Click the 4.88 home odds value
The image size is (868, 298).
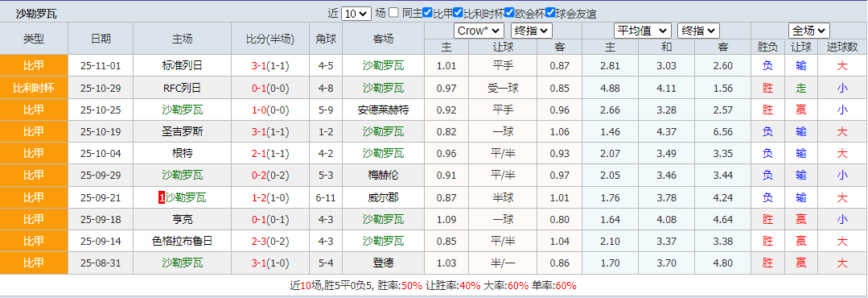click(x=610, y=88)
